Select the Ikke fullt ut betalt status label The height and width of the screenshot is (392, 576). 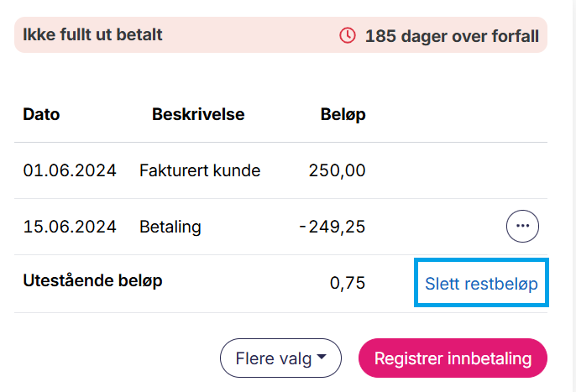click(x=92, y=35)
